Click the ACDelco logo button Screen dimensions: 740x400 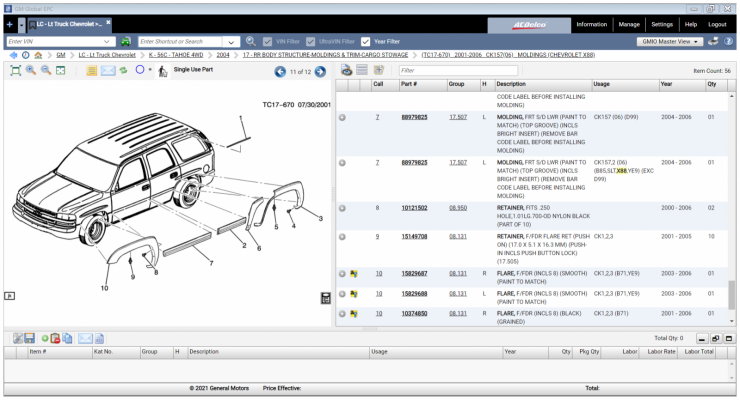pos(529,25)
